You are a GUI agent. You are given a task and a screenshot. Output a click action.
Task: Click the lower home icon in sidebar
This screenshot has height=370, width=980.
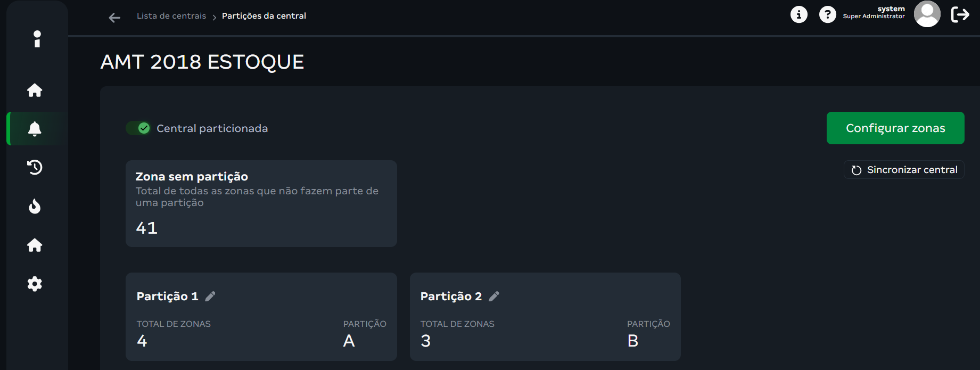pyautogui.click(x=35, y=245)
